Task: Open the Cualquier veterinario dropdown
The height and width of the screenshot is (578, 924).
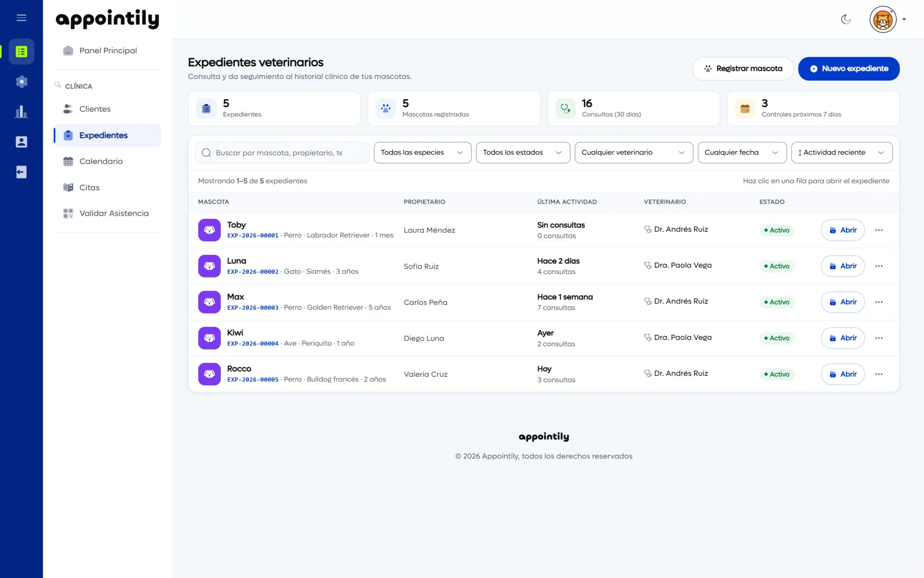Action: pos(634,153)
